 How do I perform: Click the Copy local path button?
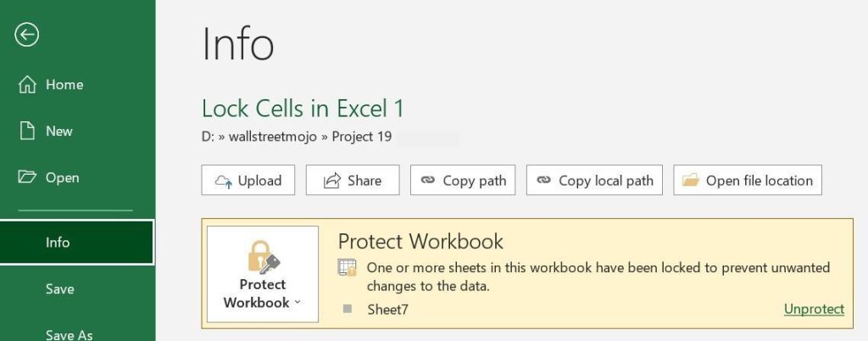pyautogui.click(x=594, y=180)
